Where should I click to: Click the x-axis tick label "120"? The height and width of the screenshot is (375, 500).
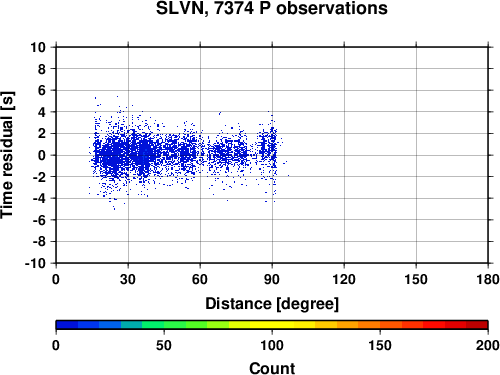point(344,279)
